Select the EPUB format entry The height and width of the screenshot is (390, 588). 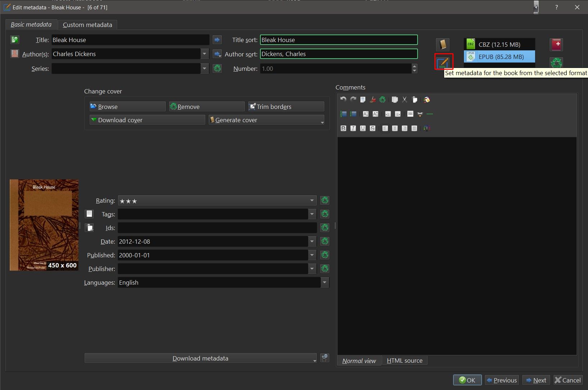[x=500, y=57]
